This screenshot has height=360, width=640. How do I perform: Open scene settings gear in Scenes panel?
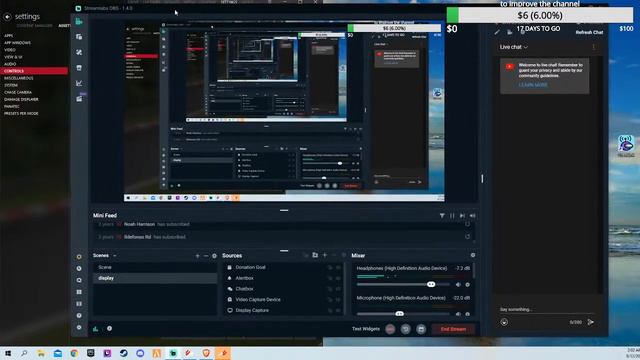coord(214,256)
